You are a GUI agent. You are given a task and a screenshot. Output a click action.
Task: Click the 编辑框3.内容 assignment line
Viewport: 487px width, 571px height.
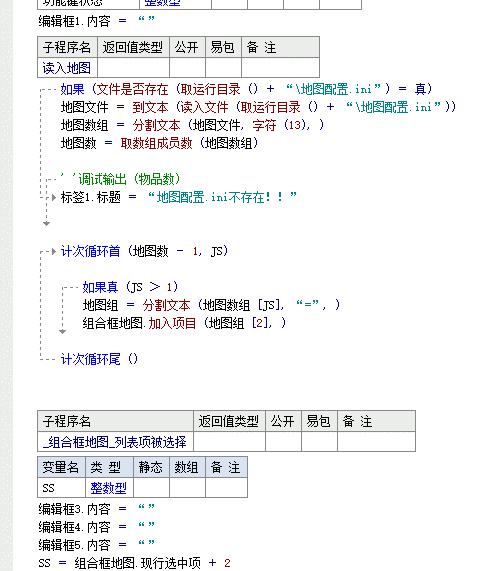click(x=97, y=509)
